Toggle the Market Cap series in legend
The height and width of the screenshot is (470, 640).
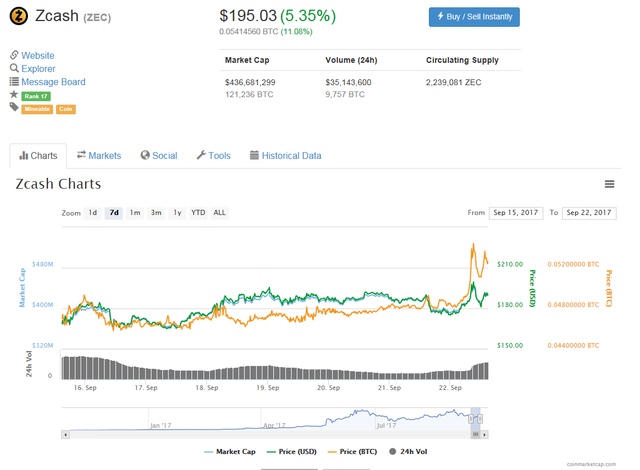tap(230, 452)
